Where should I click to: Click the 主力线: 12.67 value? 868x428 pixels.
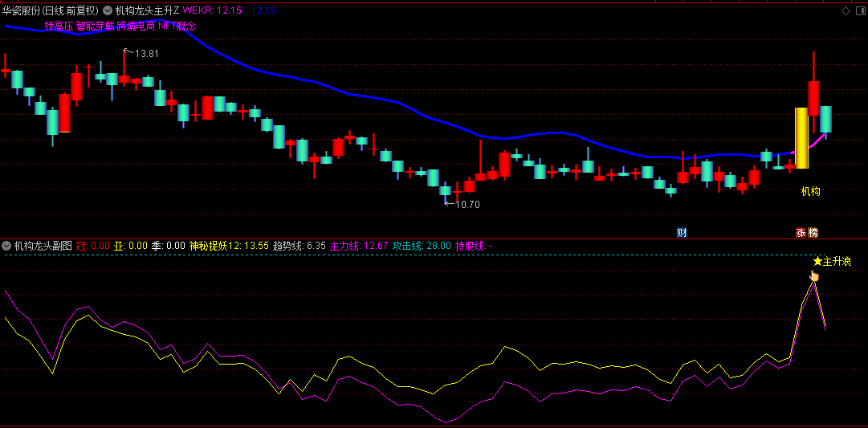359,245
